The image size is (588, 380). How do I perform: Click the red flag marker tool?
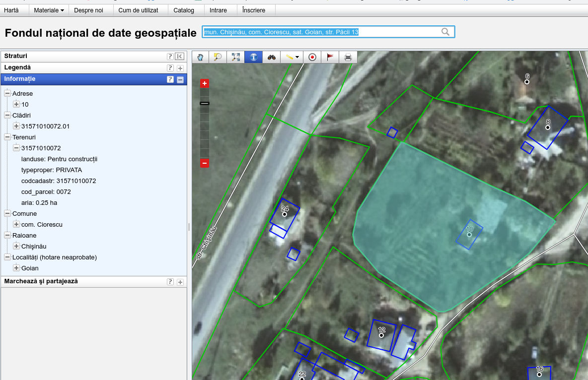tap(330, 57)
